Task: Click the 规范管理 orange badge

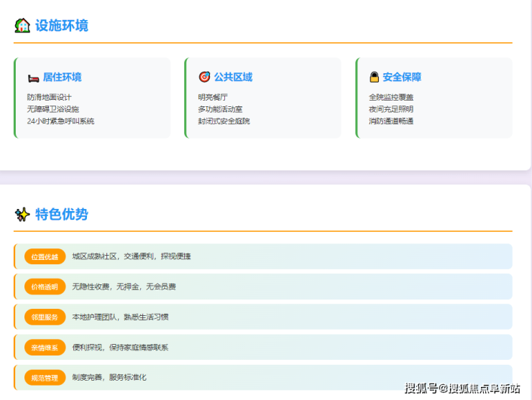Action: 45,378
